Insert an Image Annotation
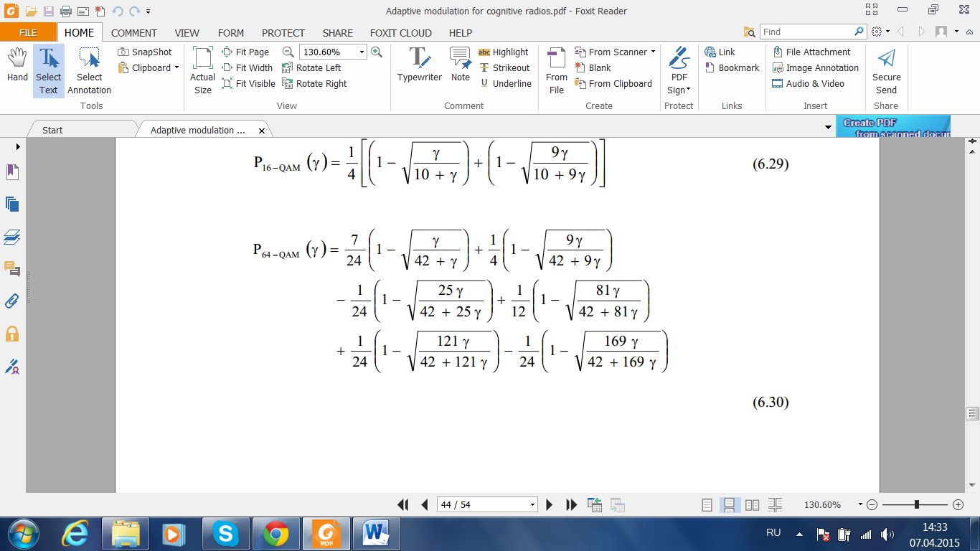The width and height of the screenshot is (980, 551). click(x=815, y=68)
